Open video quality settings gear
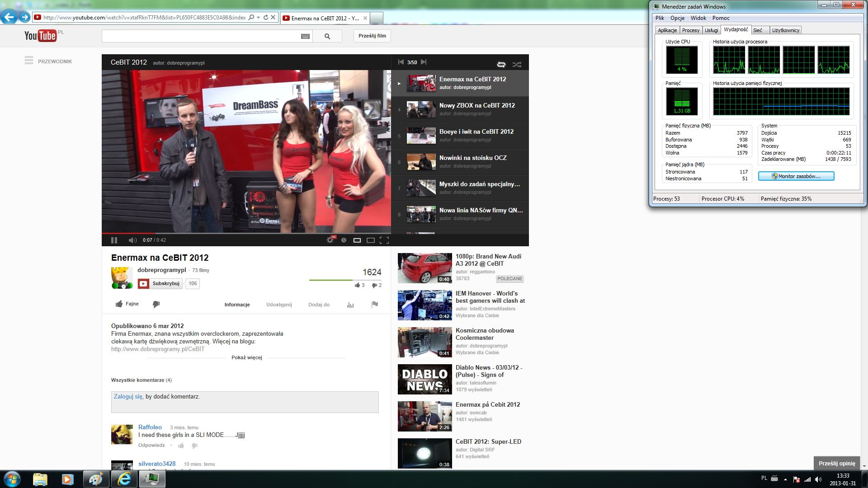 click(330, 240)
